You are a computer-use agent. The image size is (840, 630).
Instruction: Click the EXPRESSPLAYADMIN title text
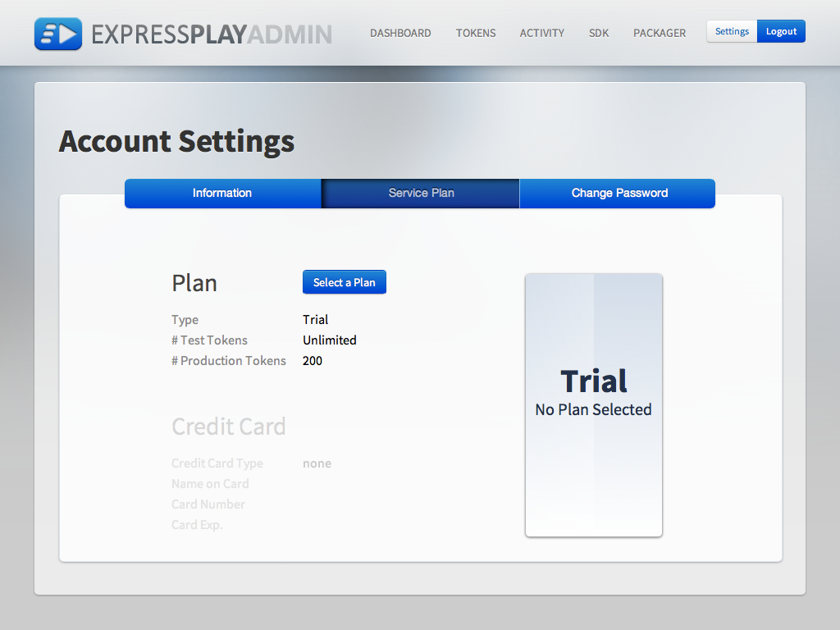[x=212, y=34]
